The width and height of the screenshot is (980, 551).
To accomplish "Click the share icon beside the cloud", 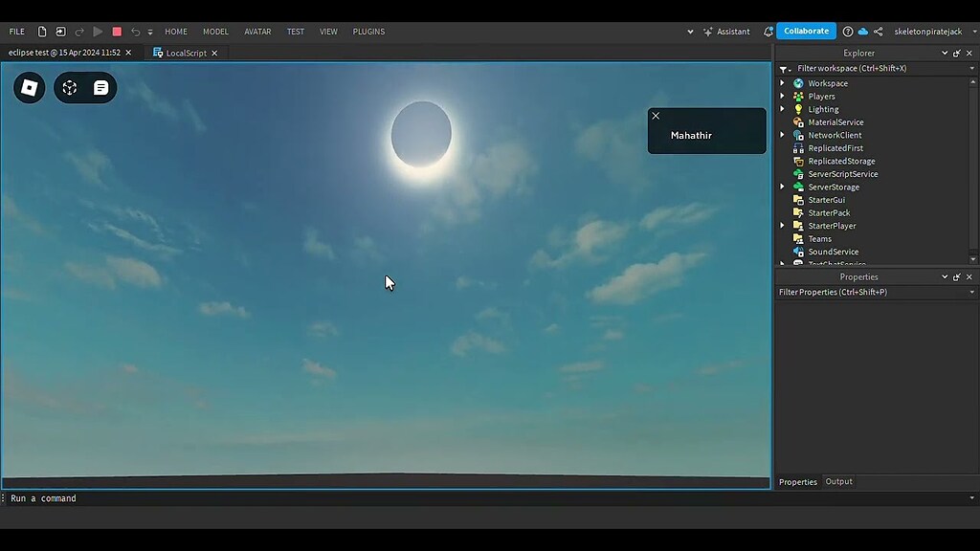I will [x=879, y=32].
